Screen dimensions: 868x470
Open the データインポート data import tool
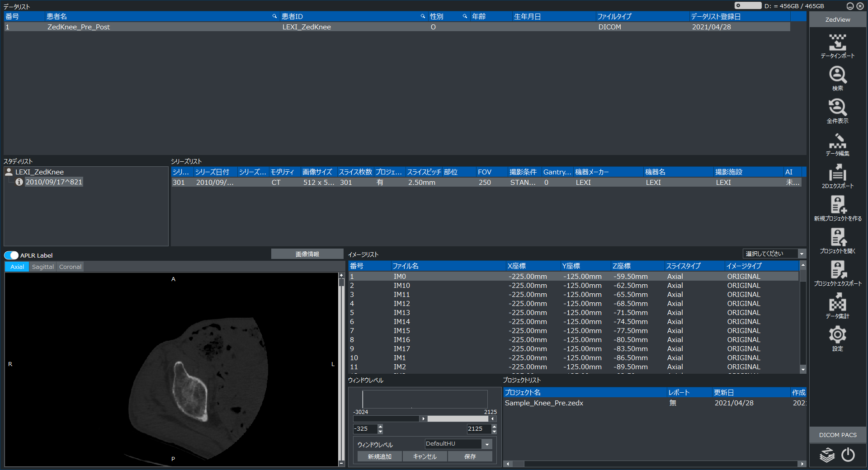point(837,46)
